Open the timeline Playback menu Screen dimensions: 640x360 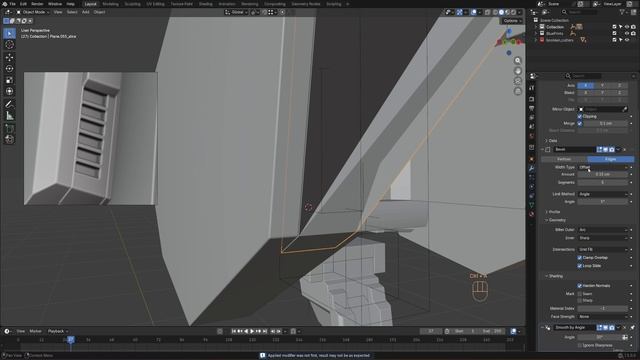[x=58, y=331]
